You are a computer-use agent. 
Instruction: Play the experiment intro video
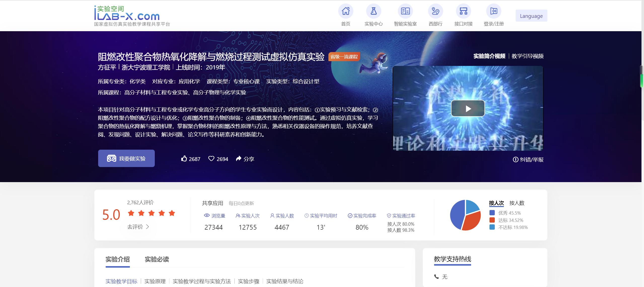tap(468, 108)
